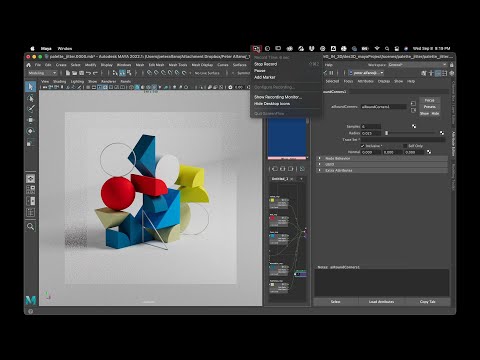The height and width of the screenshot is (360, 480).
Task: Click the Focus button in Attribute Editor
Action: point(430,100)
